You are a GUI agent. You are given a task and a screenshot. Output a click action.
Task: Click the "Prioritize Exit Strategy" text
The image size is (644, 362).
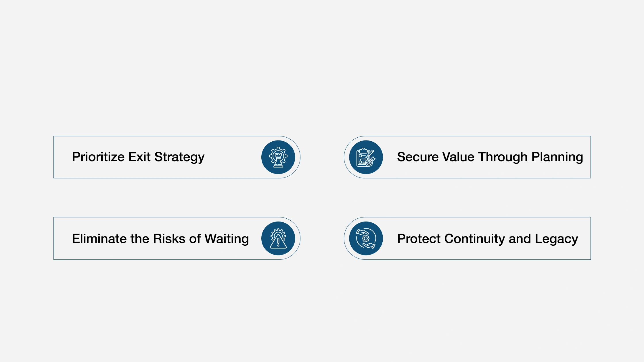coord(138,157)
